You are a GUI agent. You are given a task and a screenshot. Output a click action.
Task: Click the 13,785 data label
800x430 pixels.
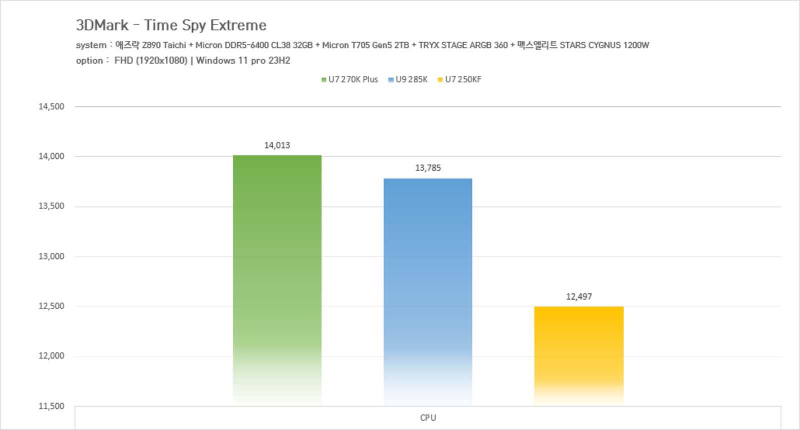coord(427,168)
